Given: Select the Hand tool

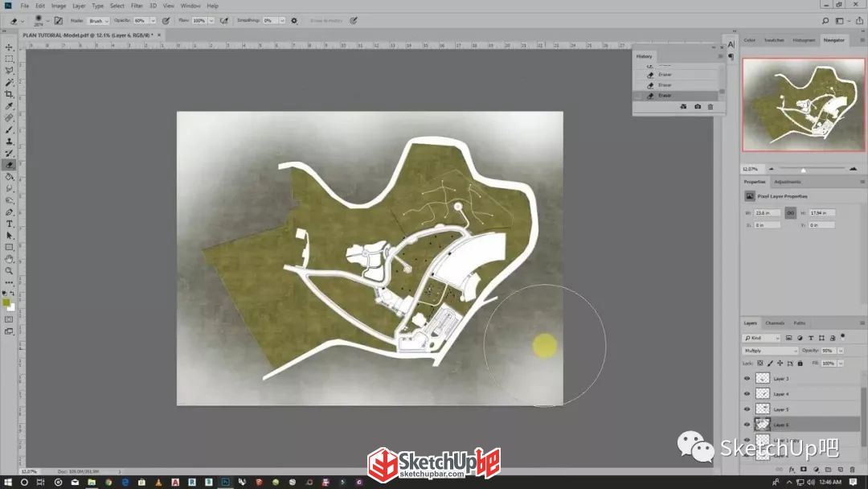Looking at the screenshot, I should point(9,259).
